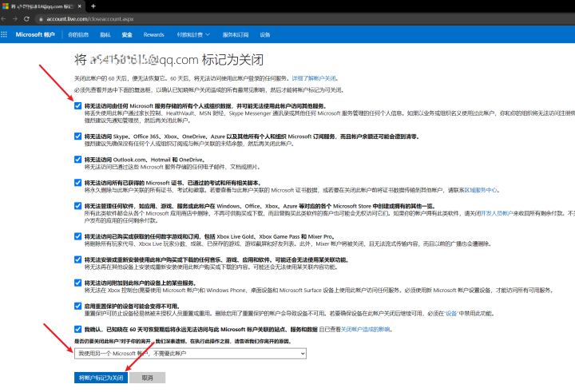This screenshot has height=392, width=575.
Task: Toggle the Skype, Office 365, Xbox checkbox
Action: pos(77,137)
